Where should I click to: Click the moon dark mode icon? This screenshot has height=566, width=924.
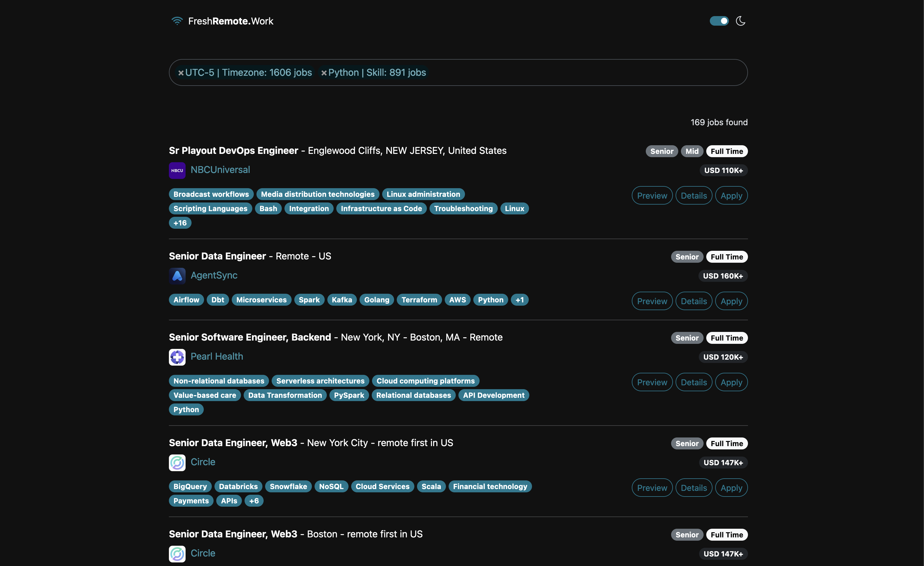[740, 21]
